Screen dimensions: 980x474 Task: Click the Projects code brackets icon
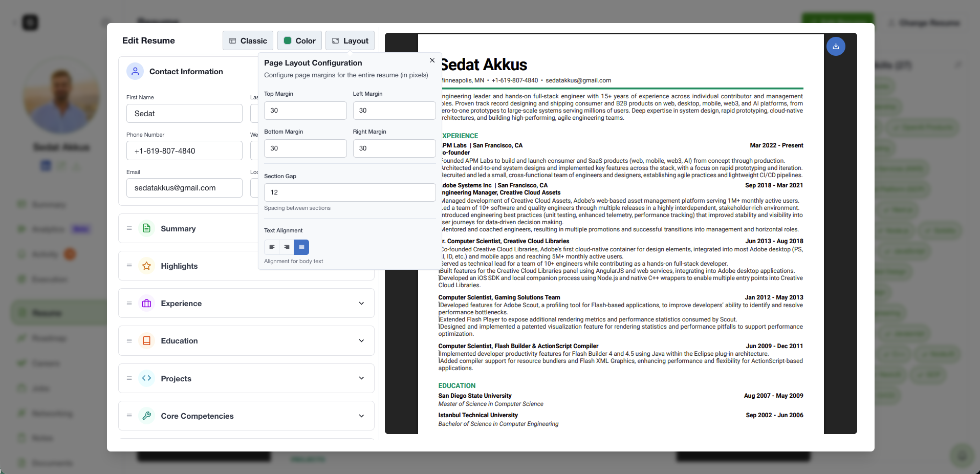point(146,378)
